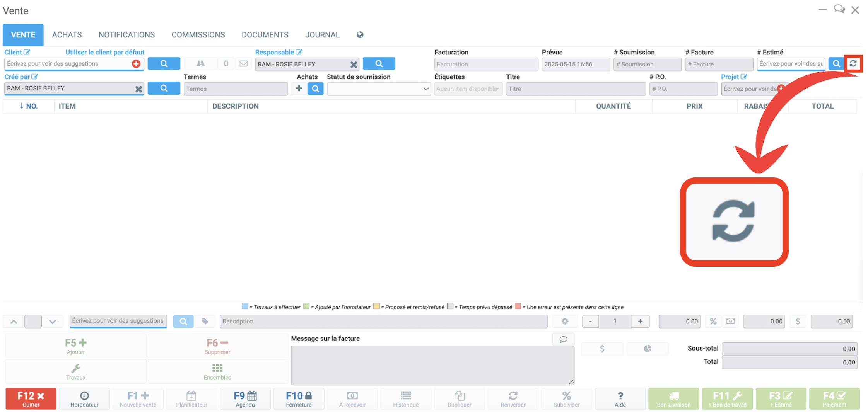Switch to the Achats tab
868x412 pixels.
[67, 35]
